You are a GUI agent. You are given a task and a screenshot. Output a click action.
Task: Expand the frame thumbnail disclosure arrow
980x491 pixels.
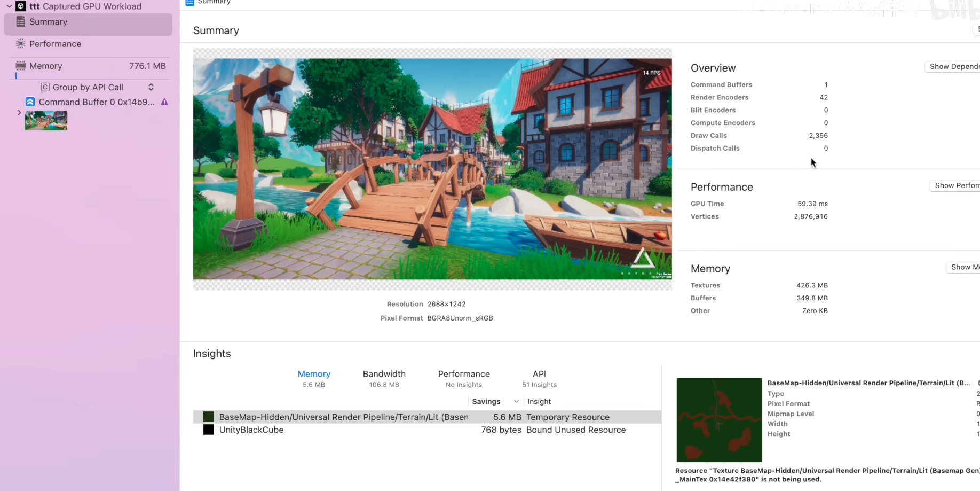[x=19, y=113]
